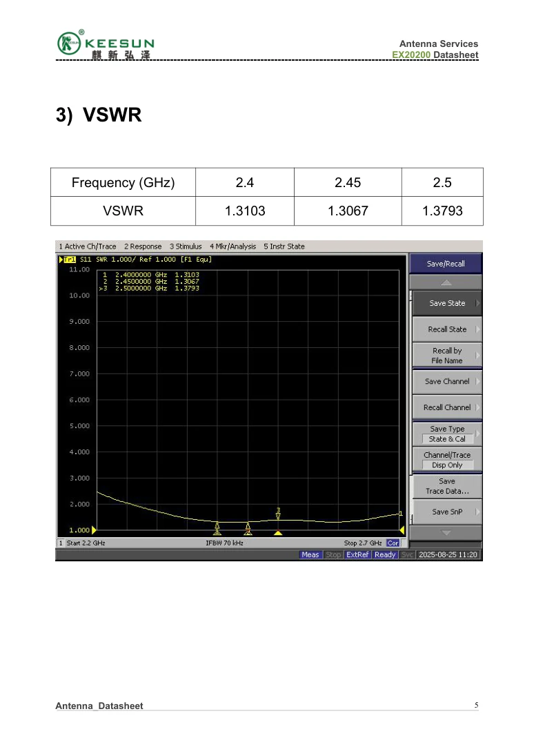534x756 pixels.
Task: Click marker 1 readout 2.4000000 GHz
Action: tap(141, 275)
